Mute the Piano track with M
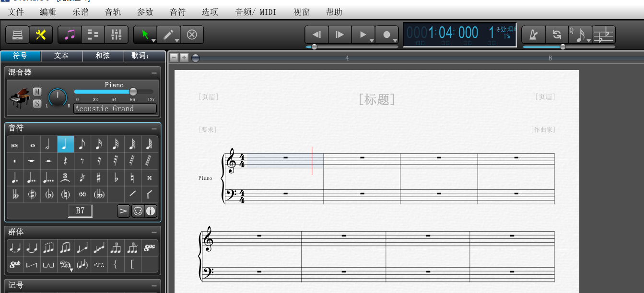 [37, 92]
